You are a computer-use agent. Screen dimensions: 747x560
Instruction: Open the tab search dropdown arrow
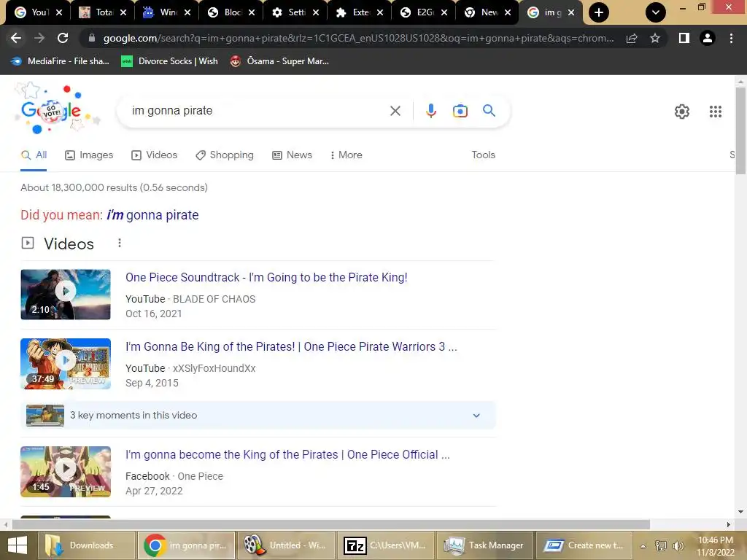coord(656,12)
